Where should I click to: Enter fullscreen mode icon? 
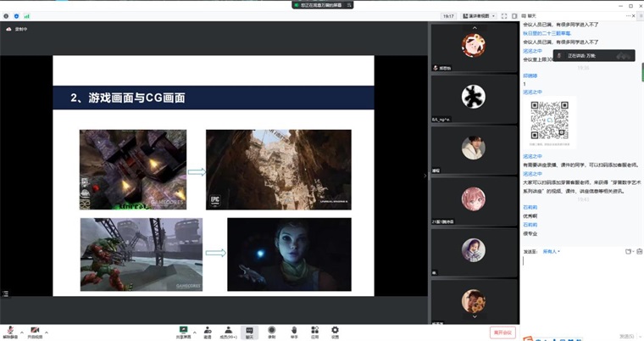click(504, 16)
